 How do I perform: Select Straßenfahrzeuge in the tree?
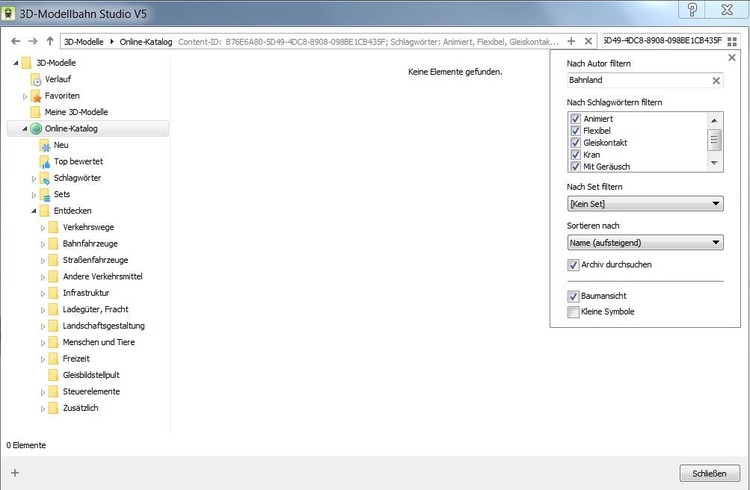click(x=95, y=260)
